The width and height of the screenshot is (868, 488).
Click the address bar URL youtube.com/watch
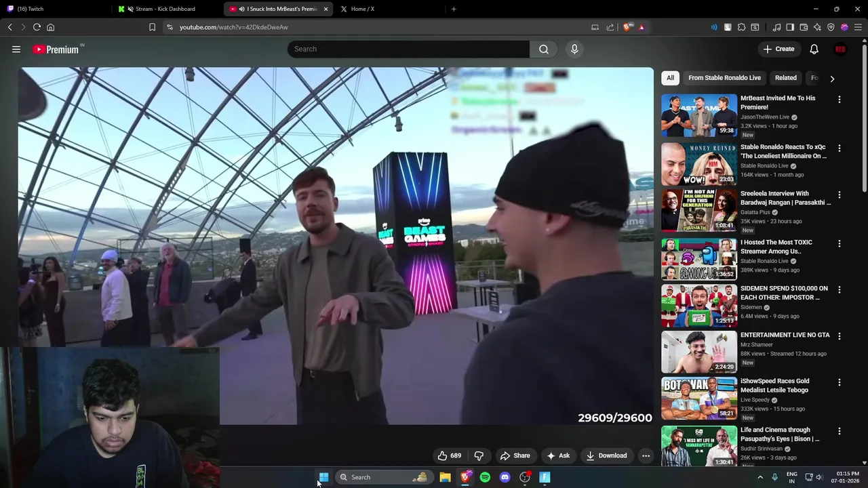pos(234,27)
